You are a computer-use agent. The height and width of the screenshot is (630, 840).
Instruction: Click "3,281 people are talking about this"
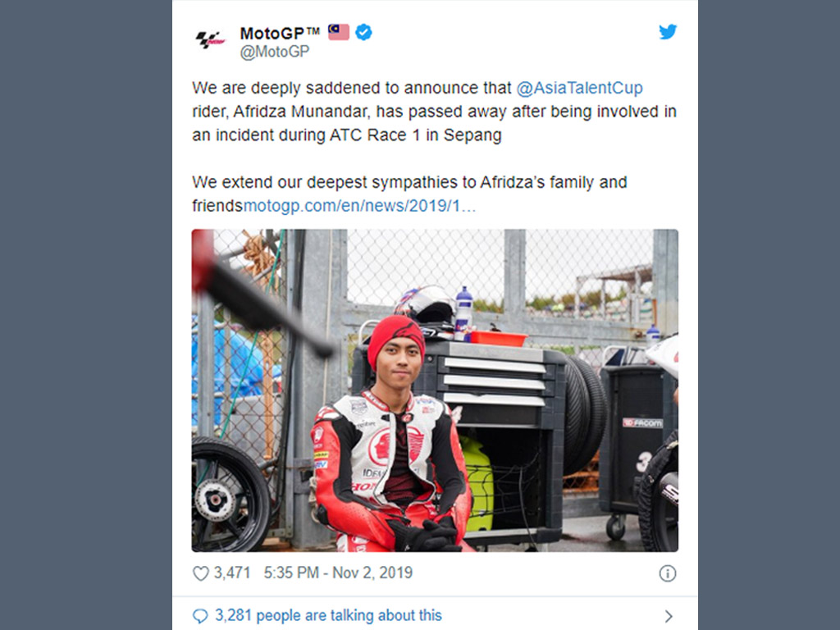tap(328, 615)
